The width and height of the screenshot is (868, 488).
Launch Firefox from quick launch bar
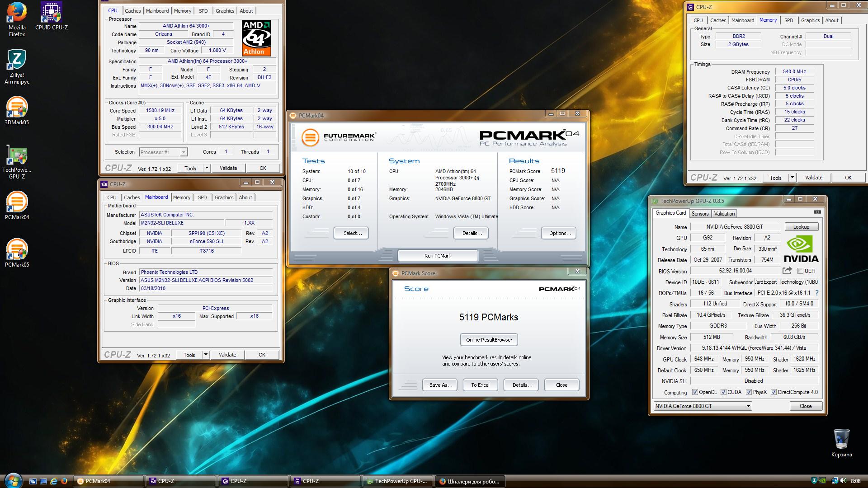point(64,481)
